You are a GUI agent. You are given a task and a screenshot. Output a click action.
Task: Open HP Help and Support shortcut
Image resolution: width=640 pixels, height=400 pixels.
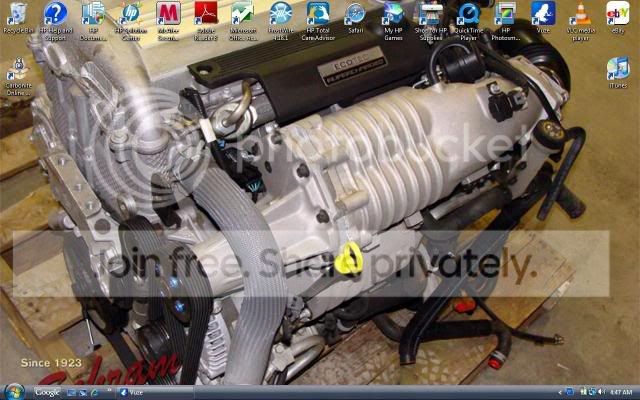click(56, 21)
